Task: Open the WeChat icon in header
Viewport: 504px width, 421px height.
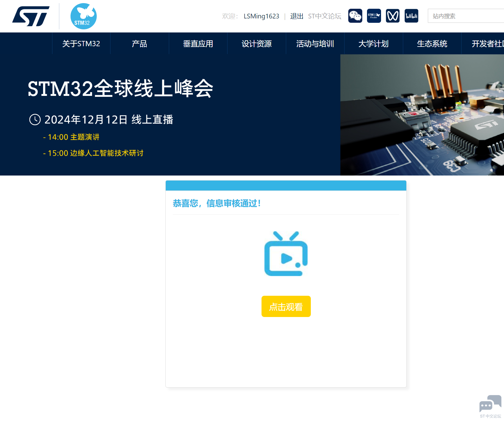Action: point(355,16)
